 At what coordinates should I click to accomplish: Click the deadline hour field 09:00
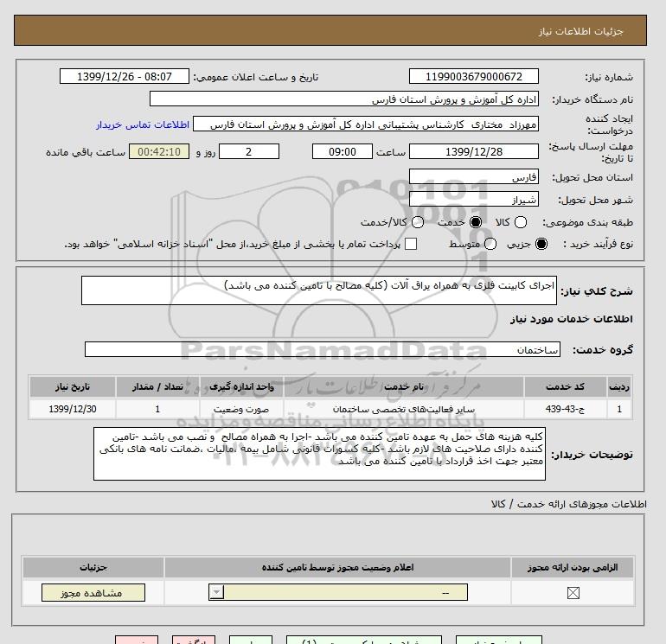click(342, 151)
